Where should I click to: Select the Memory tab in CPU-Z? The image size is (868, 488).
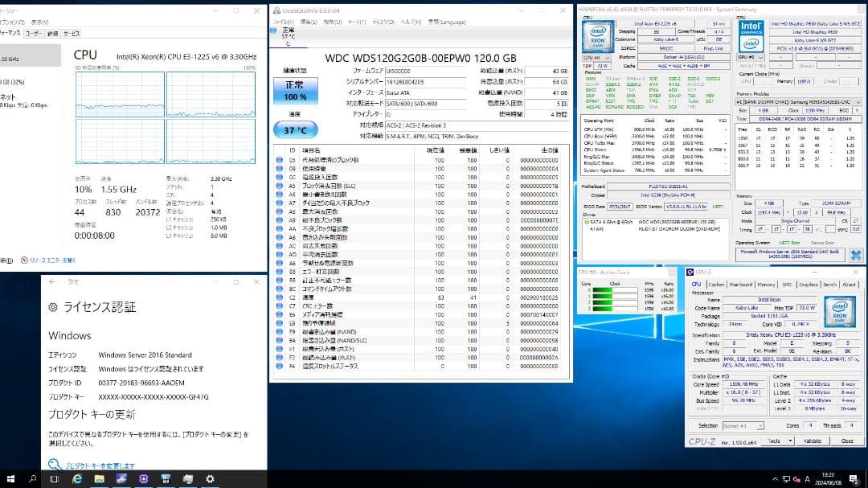pyautogui.click(x=766, y=284)
